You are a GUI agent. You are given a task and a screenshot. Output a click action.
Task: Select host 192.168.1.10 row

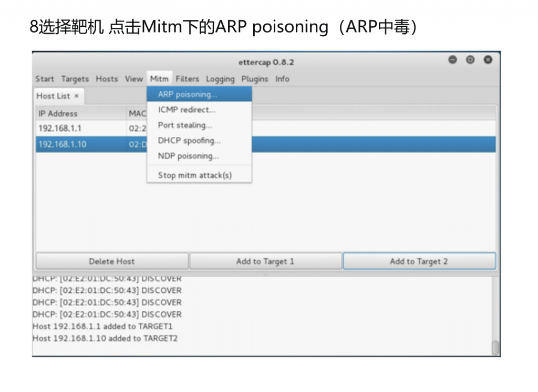pos(265,144)
